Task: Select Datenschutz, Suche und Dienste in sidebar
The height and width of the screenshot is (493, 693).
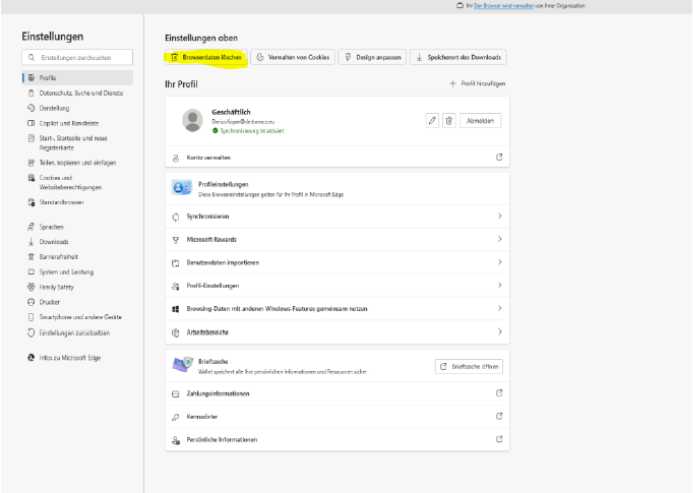Action: [79, 93]
